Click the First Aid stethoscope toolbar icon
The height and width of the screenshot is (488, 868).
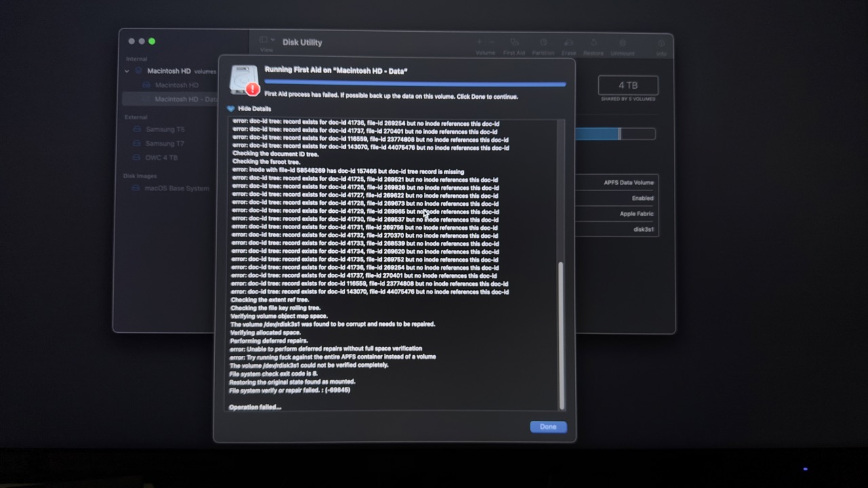click(x=514, y=43)
